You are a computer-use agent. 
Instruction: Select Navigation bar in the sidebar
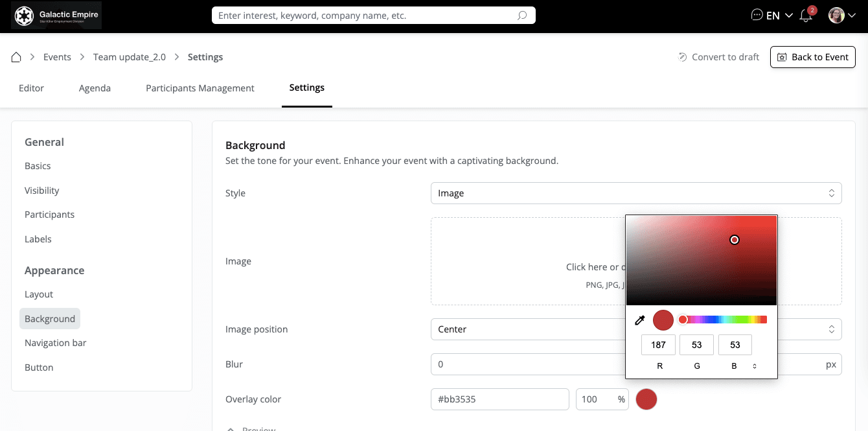point(55,343)
